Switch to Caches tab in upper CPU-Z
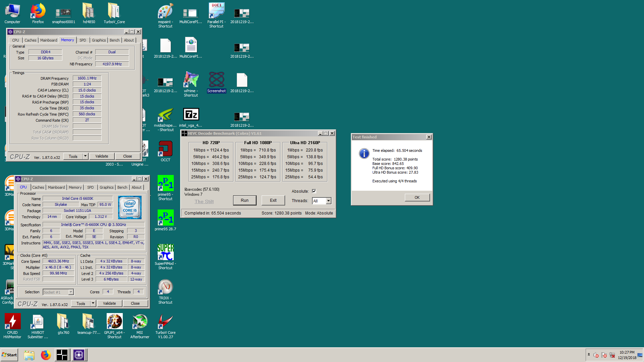Image resolution: width=644 pixels, height=362 pixels. coord(30,40)
